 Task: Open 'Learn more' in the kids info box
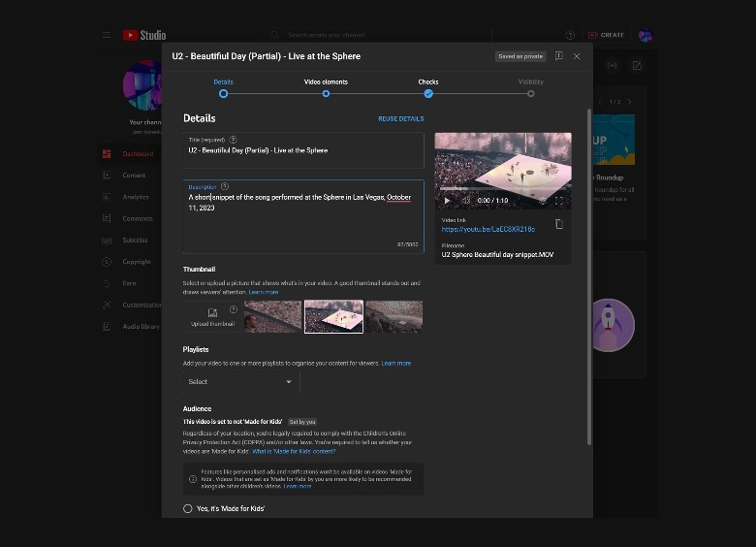pos(298,486)
